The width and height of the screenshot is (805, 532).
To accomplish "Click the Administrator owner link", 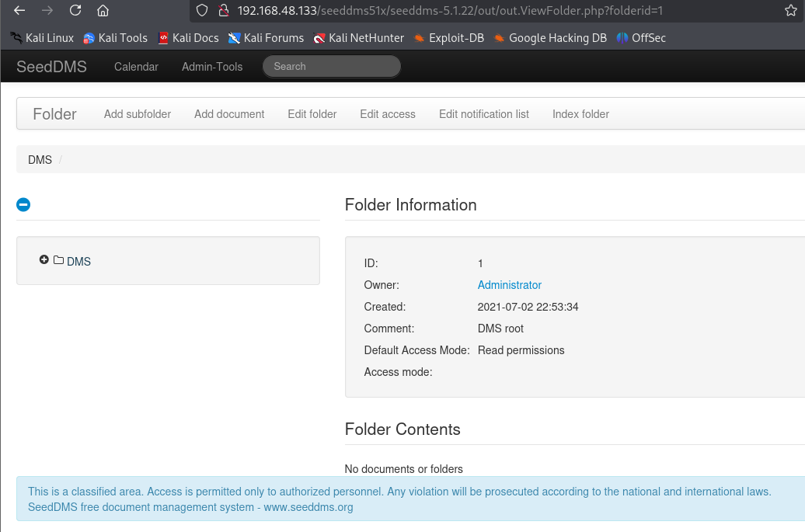I will point(509,285).
